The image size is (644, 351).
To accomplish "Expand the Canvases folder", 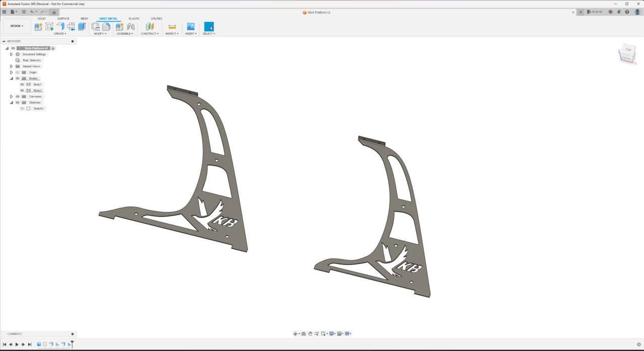I will click(x=11, y=97).
